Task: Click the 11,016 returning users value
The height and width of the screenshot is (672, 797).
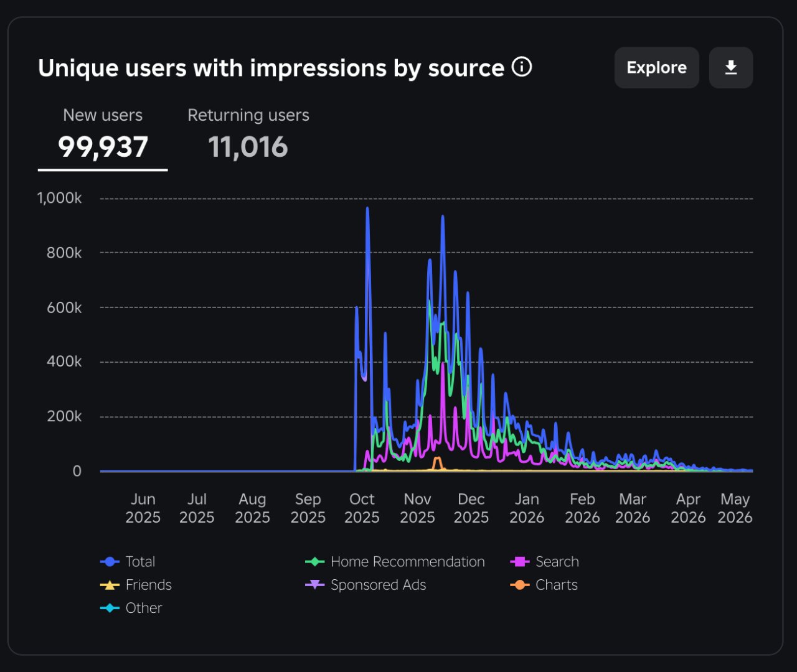Action: click(x=248, y=147)
